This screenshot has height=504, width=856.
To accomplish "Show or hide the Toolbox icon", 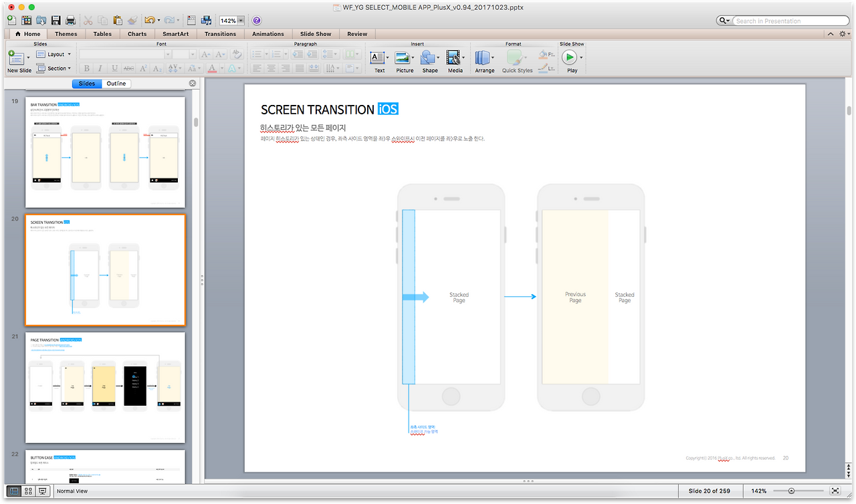I will [191, 21].
